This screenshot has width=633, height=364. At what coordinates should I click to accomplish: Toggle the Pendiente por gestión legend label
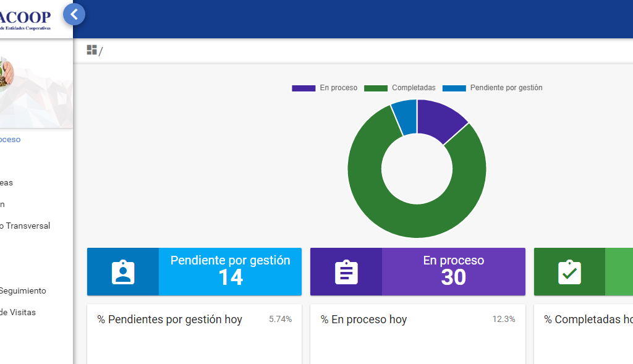pyautogui.click(x=506, y=88)
